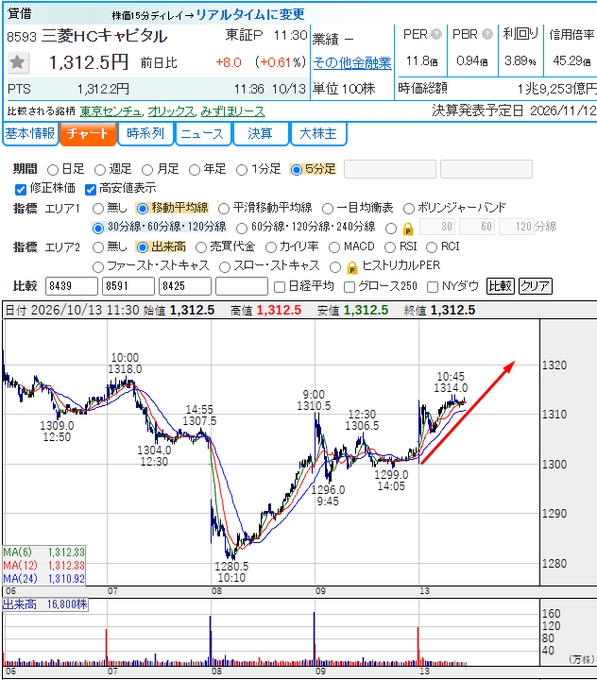Switch to 大株主 tab
The height and width of the screenshot is (680, 597).
click(319, 134)
